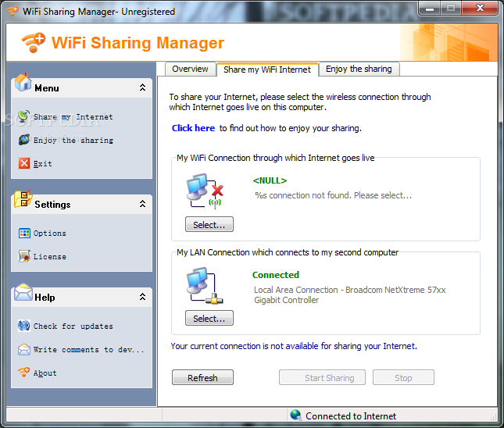504x428 pixels.
Task: Click the connection not found message
Action: (x=334, y=195)
